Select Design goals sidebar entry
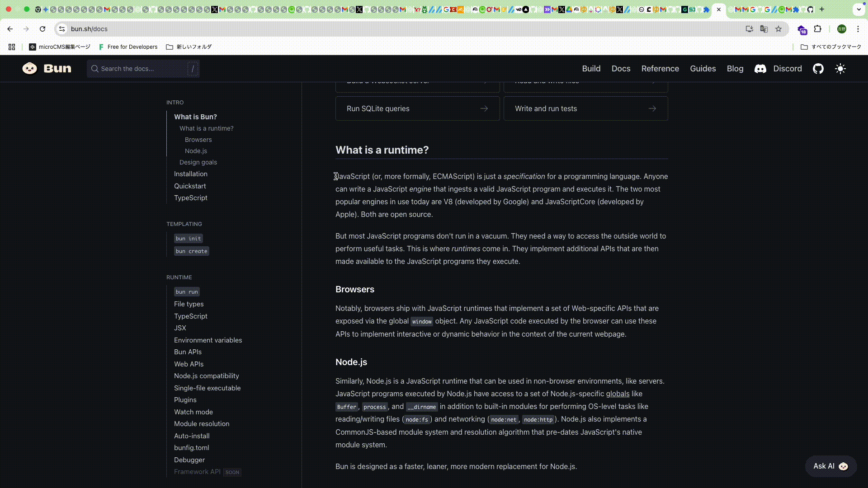868x488 pixels. click(x=198, y=162)
